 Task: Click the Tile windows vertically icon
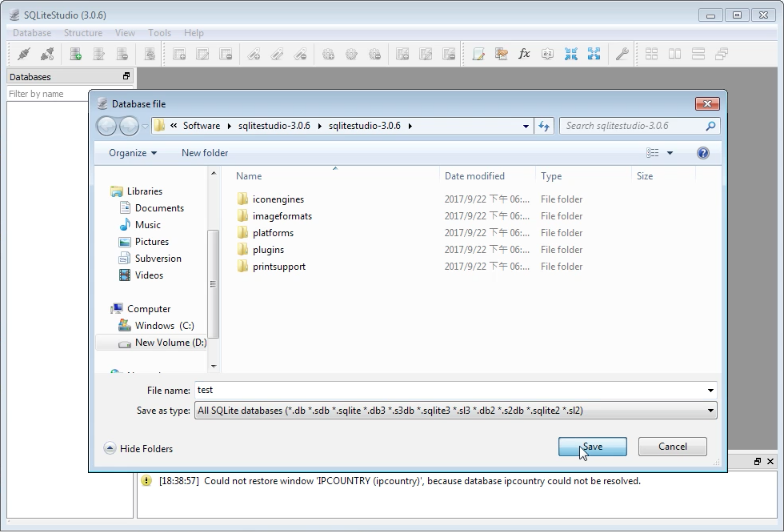(x=698, y=54)
